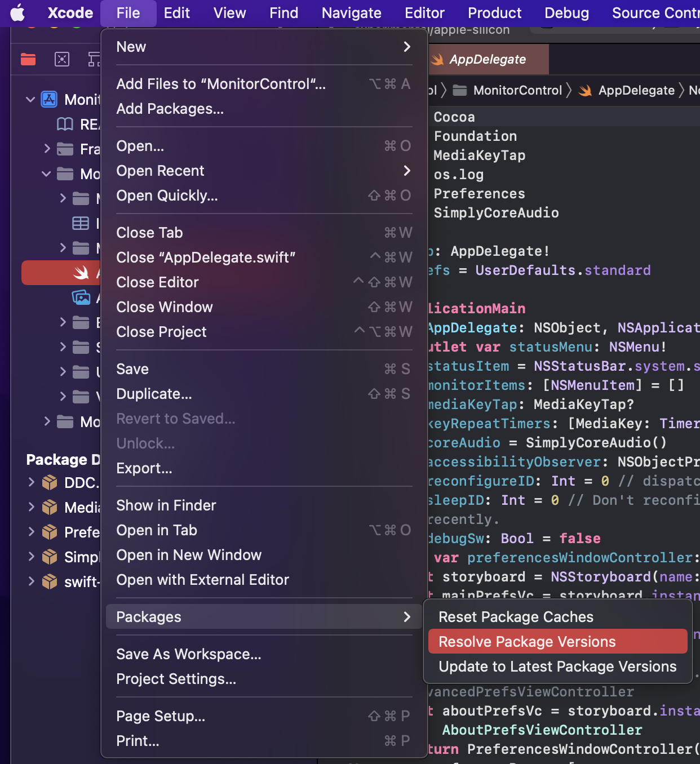This screenshot has width=700, height=764.
Task: Expand the DDC package disclosure arrow
Action: point(32,482)
